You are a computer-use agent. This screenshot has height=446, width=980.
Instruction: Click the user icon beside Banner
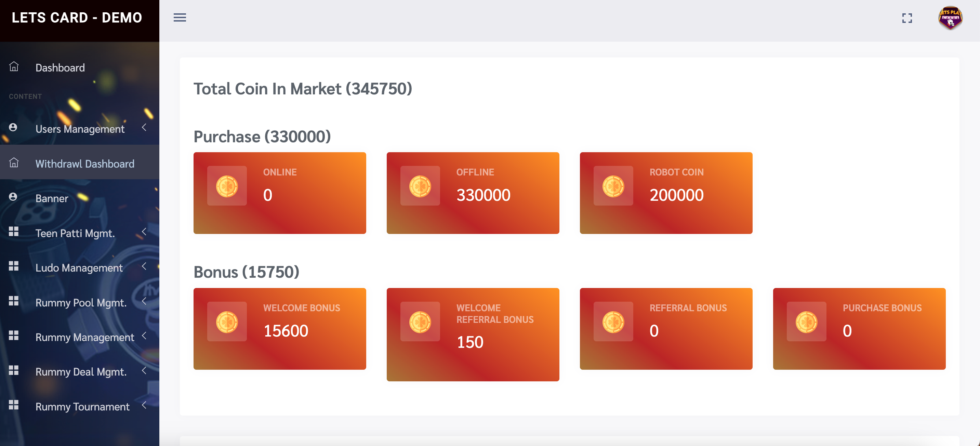(x=13, y=197)
